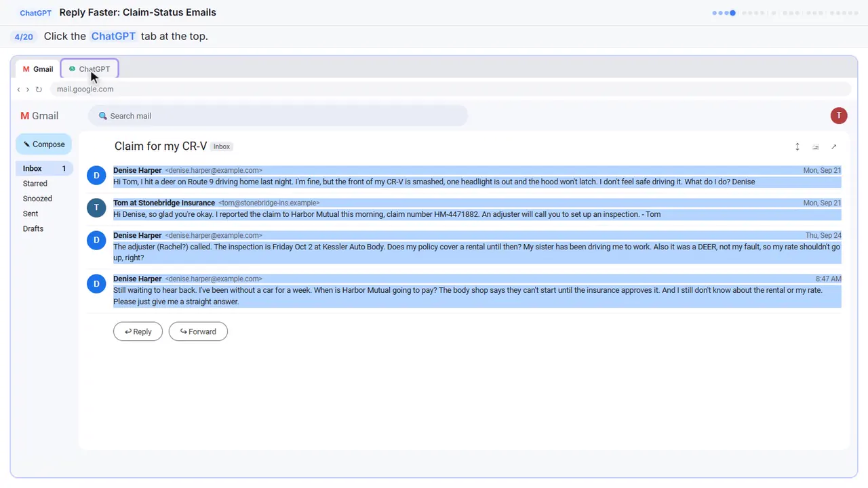Click the message mentioning Kessler Auto Body

coord(477,252)
